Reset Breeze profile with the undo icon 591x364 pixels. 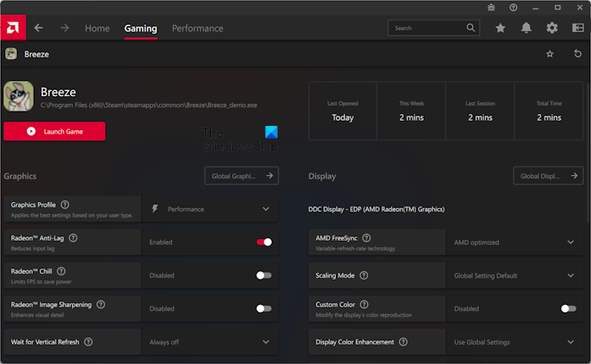pos(577,54)
